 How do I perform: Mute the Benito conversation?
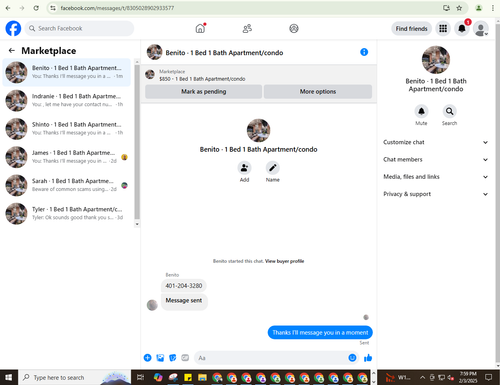[421, 111]
